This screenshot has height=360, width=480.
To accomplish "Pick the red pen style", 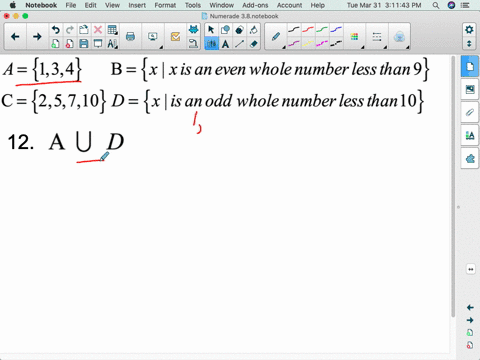I will click(308, 30).
